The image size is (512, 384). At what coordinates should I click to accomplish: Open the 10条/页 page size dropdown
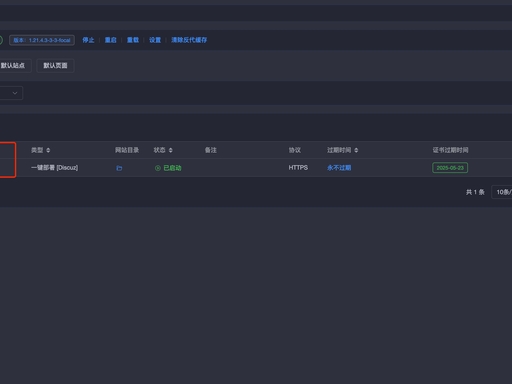[x=502, y=192]
